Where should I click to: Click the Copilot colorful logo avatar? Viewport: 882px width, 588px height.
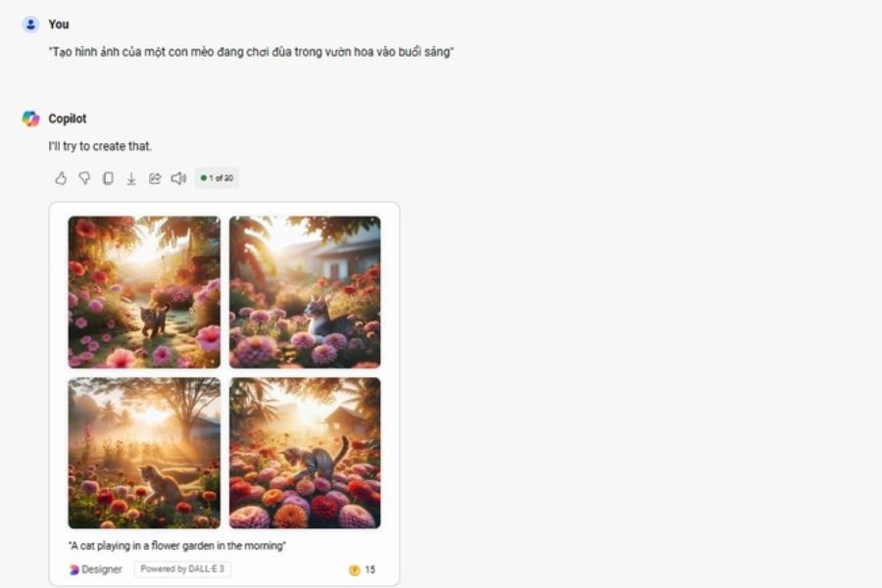click(31, 119)
